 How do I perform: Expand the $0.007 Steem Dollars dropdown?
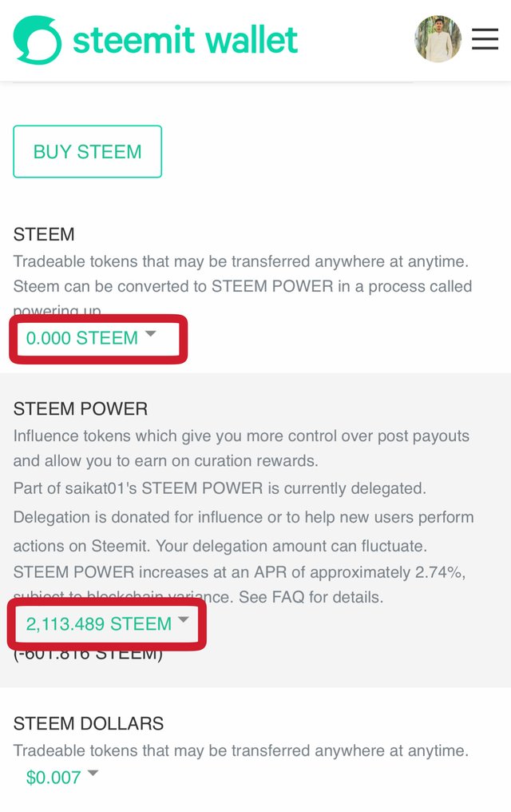coord(53,777)
